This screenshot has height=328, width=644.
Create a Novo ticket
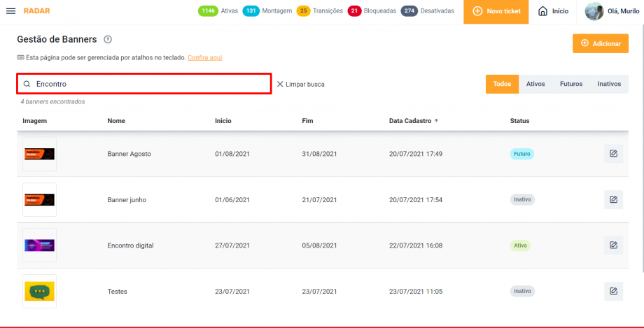click(496, 11)
